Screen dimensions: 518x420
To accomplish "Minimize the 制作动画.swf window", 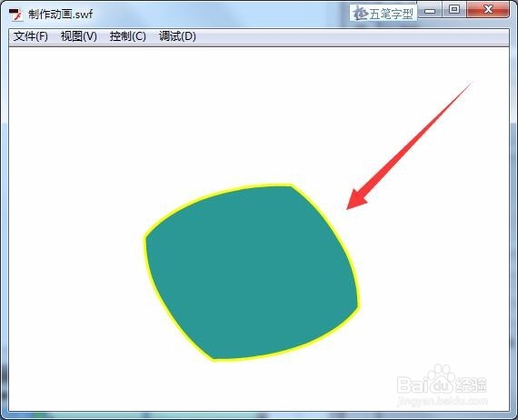I will 430,11.
